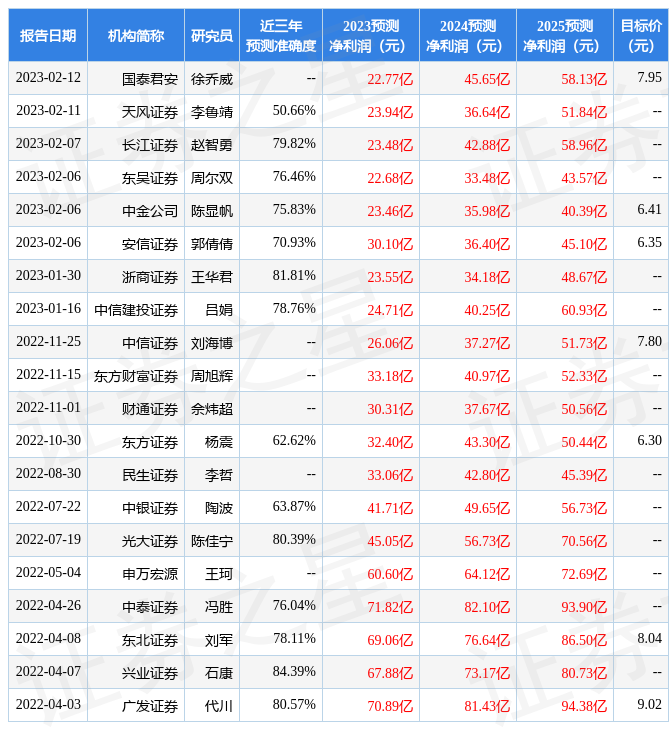Click 2025 profit forecast 94.38亿
This screenshot has height=730, width=669.
584,707
